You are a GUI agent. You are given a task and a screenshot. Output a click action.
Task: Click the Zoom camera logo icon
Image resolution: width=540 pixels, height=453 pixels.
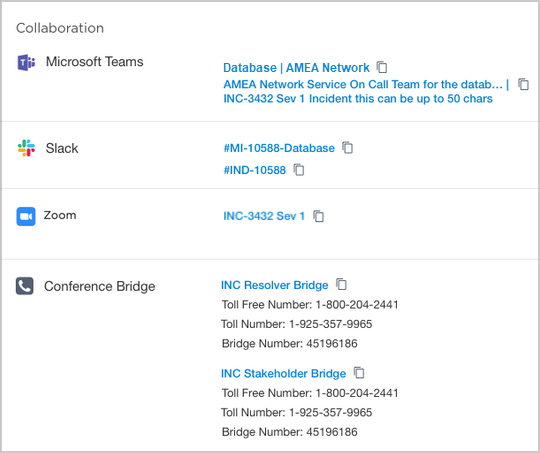pyautogui.click(x=26, y=216)
